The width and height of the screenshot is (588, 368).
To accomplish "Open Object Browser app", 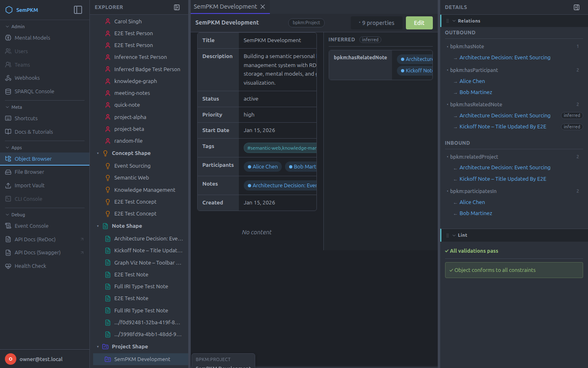I will 45,159.
